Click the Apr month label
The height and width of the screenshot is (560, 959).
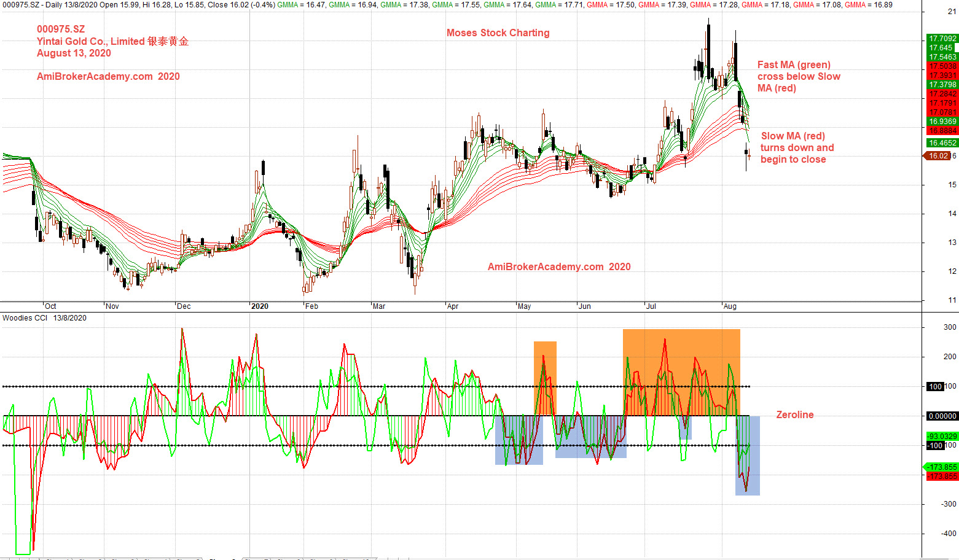click(x=453, y=306)
